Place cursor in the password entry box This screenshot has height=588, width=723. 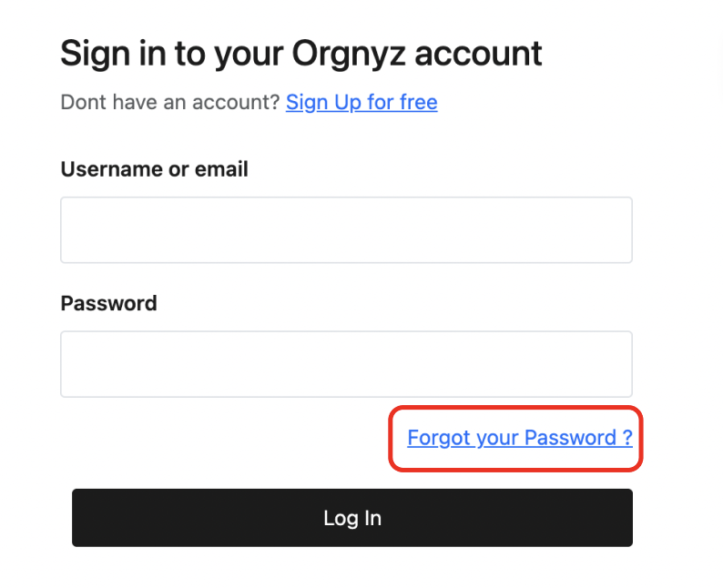(x=346, y=364)
